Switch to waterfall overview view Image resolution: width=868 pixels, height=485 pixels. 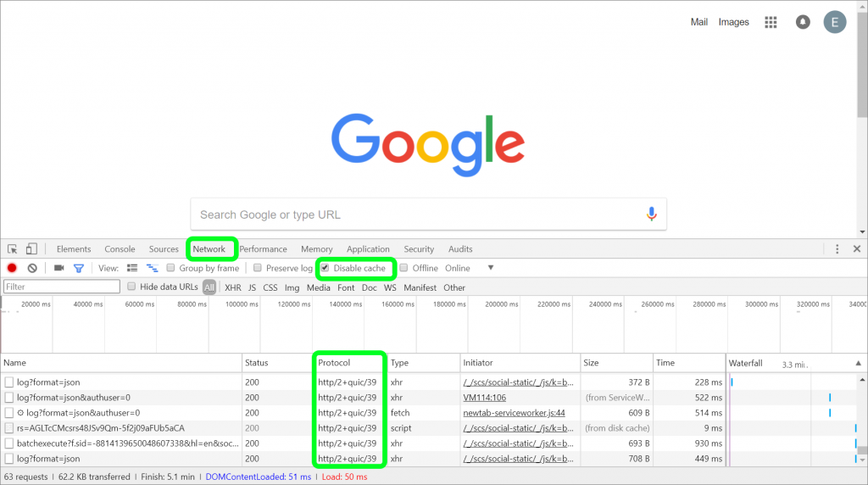(x=153, y=268)
